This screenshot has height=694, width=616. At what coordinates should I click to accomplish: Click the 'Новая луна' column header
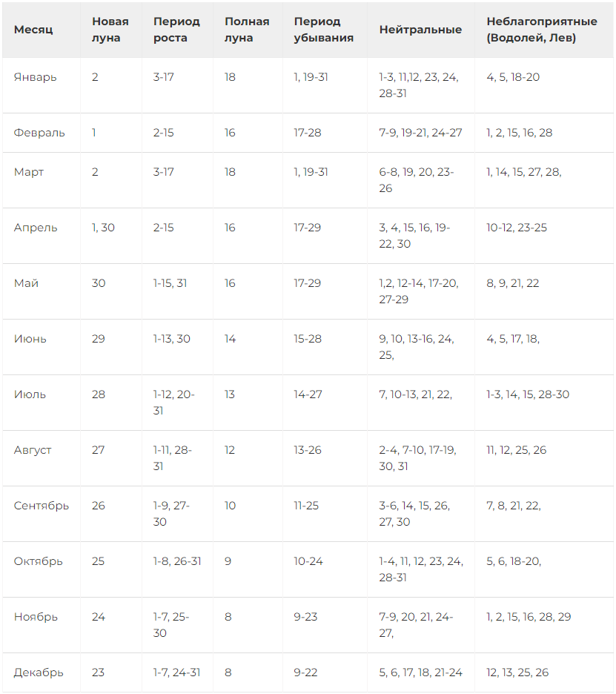pos(110,30)
